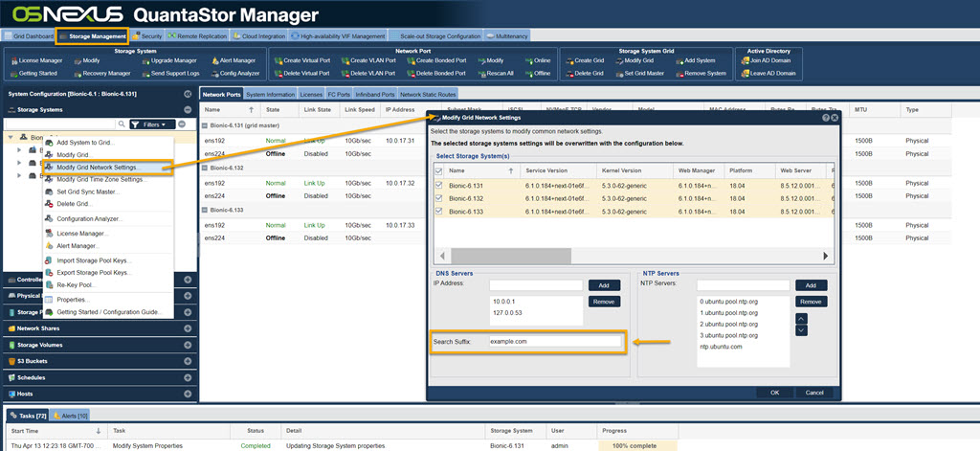Open Upgrade Manager tool
980x451 pixels.
coord(168,60)
